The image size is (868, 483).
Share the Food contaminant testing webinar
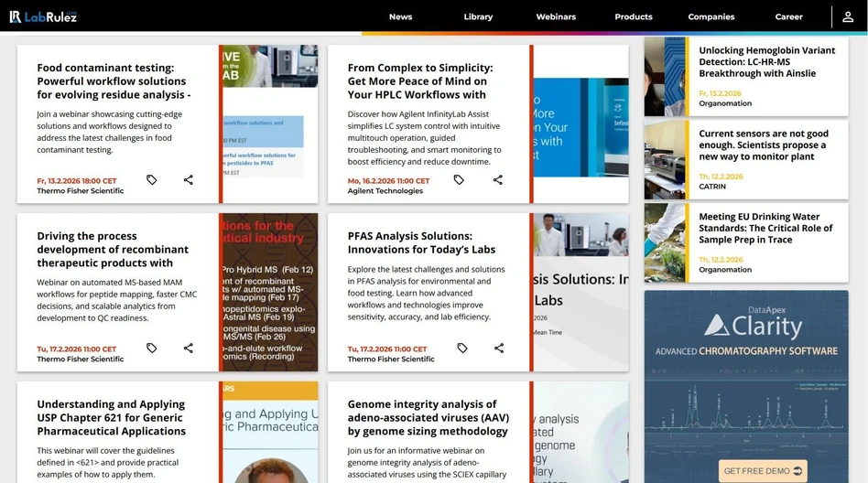tap(189, 180)
